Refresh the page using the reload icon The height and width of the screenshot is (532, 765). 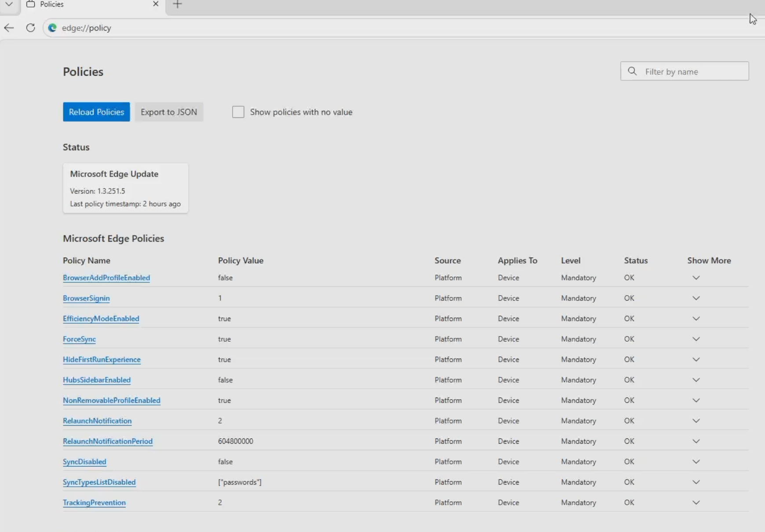30,28
